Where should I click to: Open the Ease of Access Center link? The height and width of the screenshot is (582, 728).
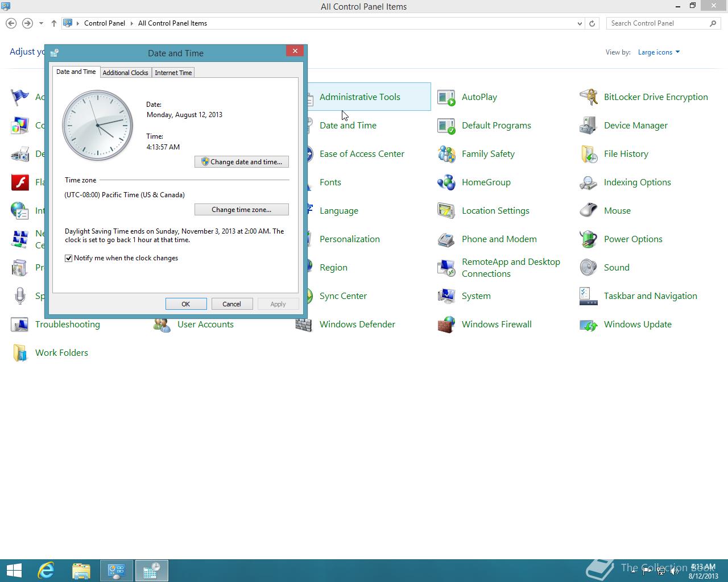pos(362,154)
